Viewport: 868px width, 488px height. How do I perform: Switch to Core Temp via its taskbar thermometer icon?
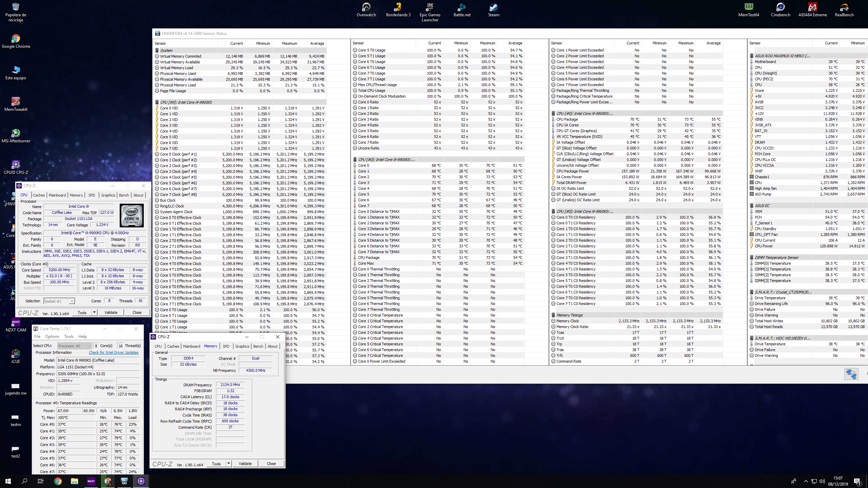click(x=108, y=481)
